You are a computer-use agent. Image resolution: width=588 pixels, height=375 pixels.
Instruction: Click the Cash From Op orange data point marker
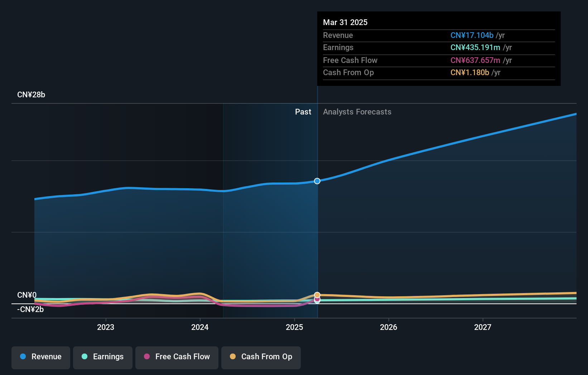coord(317,295)
